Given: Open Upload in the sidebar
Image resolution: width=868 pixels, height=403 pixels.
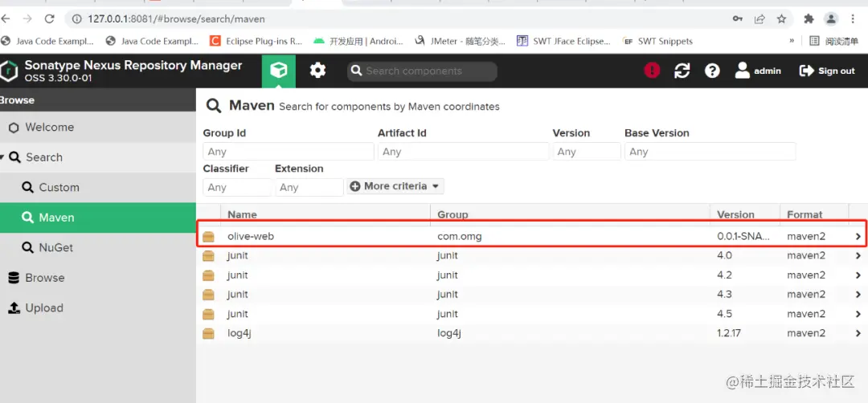Looking at the screenshot, I should (98, 308).
